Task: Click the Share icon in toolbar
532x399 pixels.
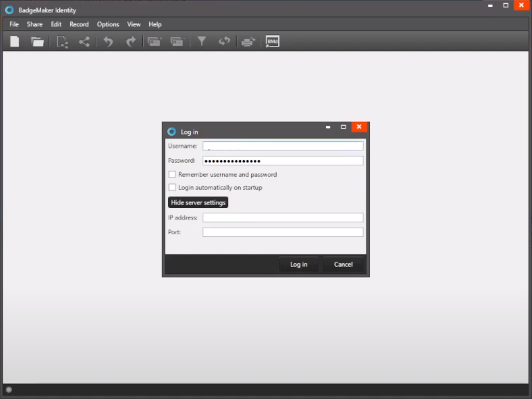Action: pyautogui.click(x=84, y=42)
